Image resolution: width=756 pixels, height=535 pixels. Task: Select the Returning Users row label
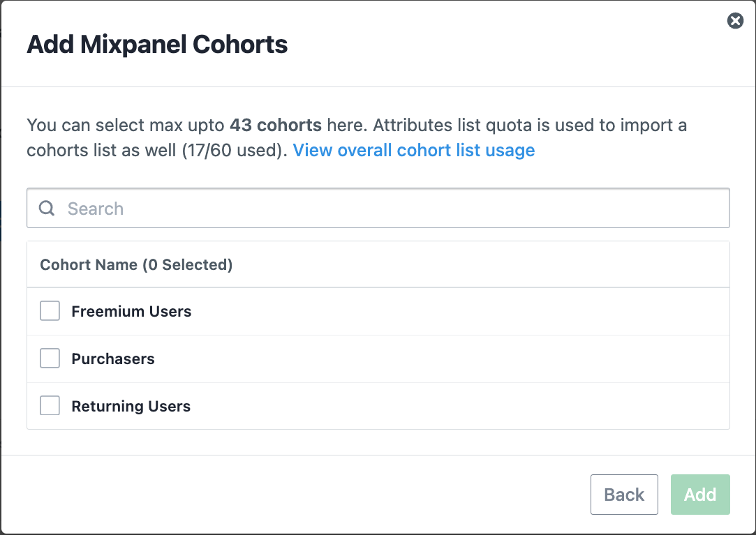coord(131,407)
